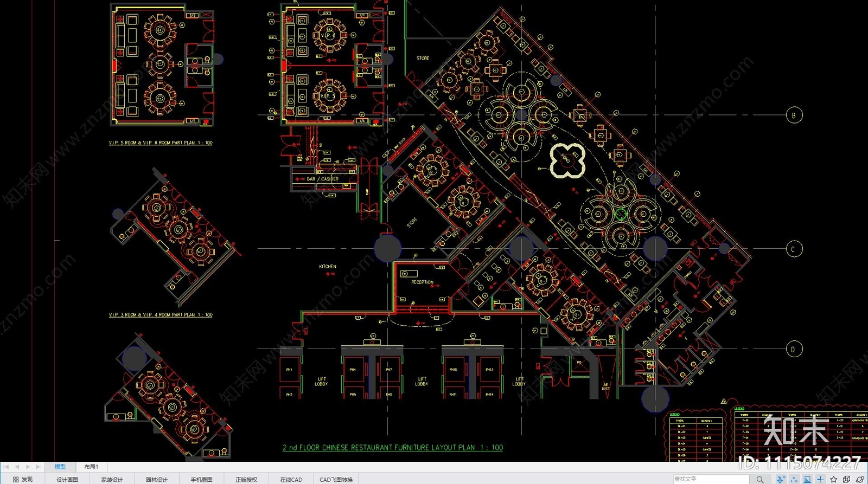Viewport: 868px width, 484px height.
Task: Toggle the object snap nodes icon
Action: [781, 480]
